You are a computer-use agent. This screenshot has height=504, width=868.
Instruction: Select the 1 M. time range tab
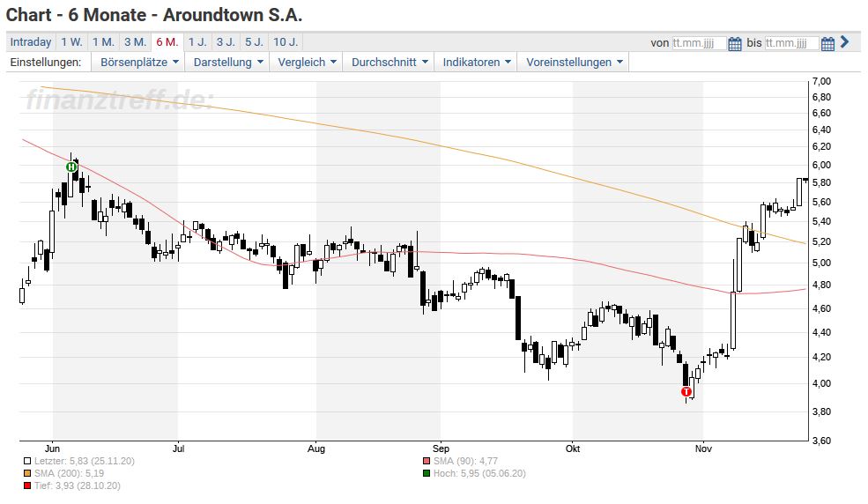[103, 42]
